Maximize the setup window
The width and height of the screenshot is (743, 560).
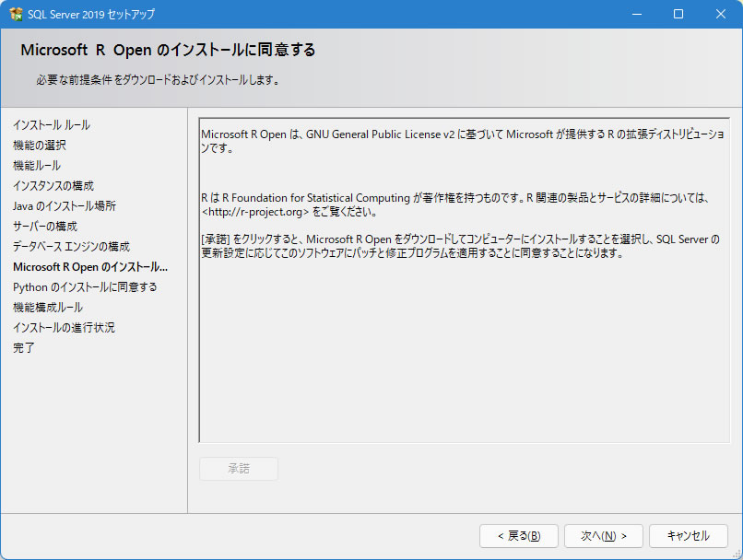tap(678, 14)
